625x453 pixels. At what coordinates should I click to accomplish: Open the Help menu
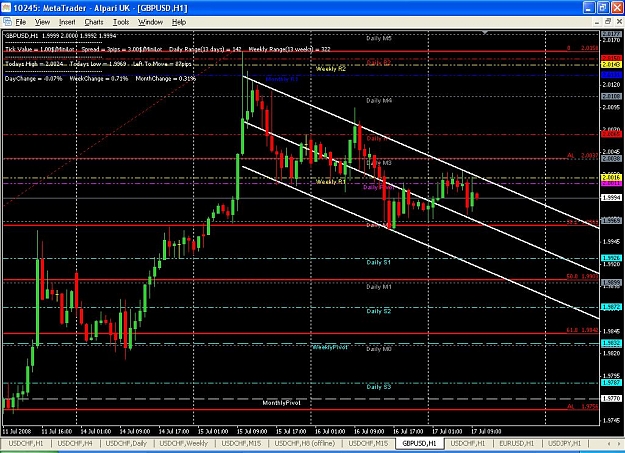point(179,22)
